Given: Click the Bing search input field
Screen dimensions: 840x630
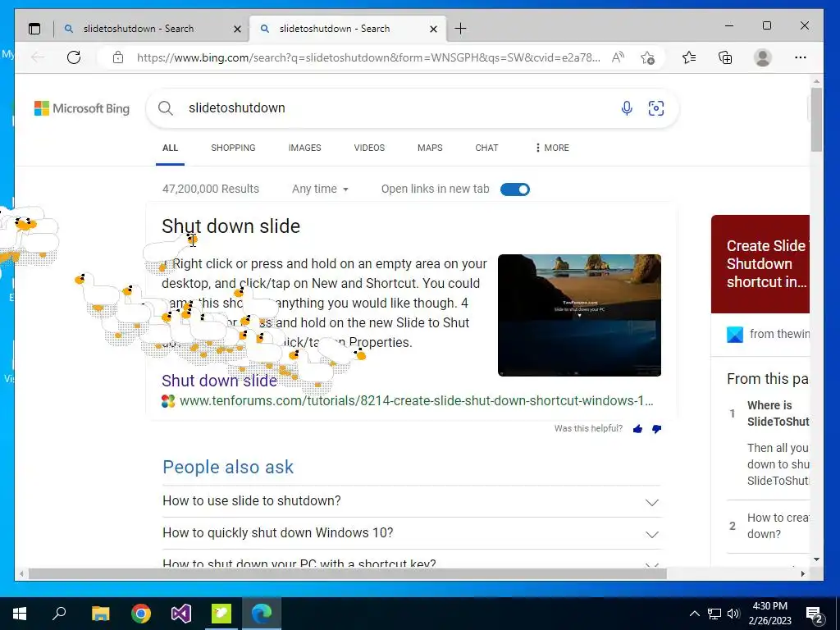Looking at the screenshot, I should click(396, 108).
